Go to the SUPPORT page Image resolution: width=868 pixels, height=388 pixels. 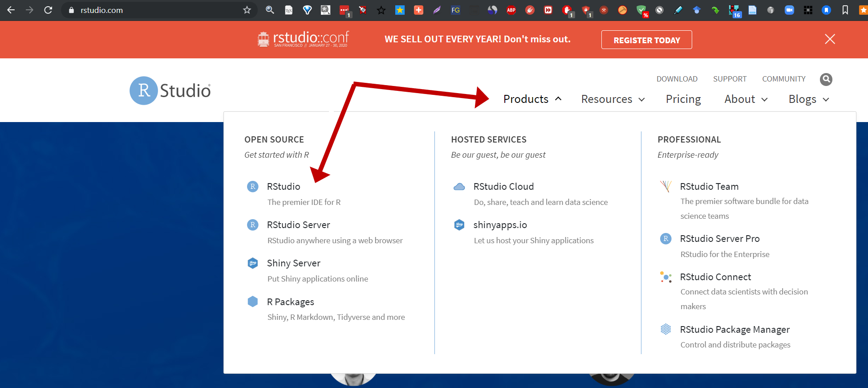coord(730,79)
